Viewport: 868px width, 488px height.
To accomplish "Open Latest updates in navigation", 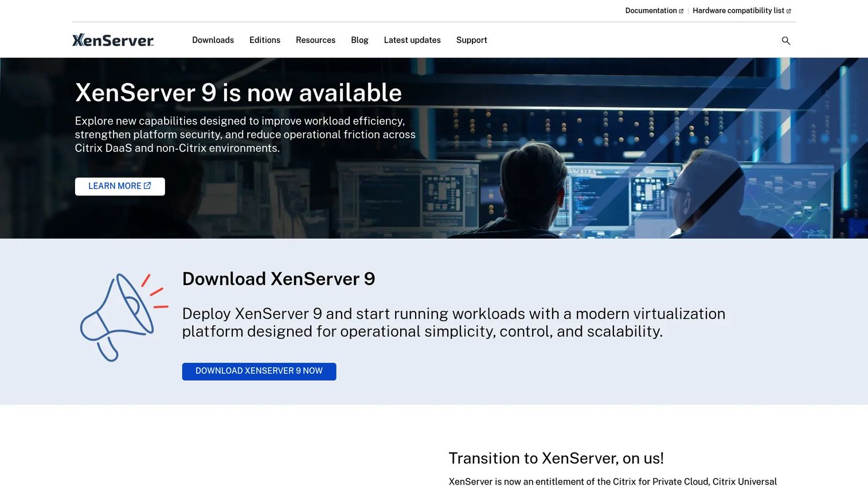I will coord(412,40).
